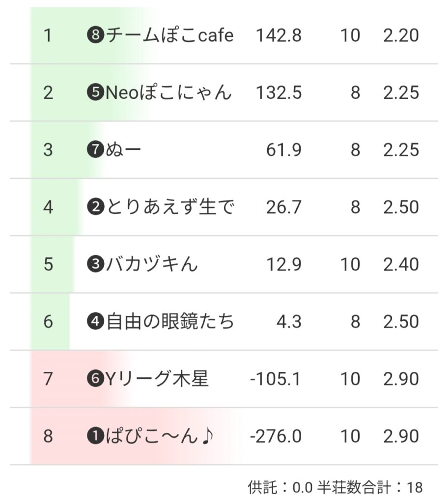The image size is (448, 503).
Task: Open the チームぽこcafe team name
Action: point(169,35)
